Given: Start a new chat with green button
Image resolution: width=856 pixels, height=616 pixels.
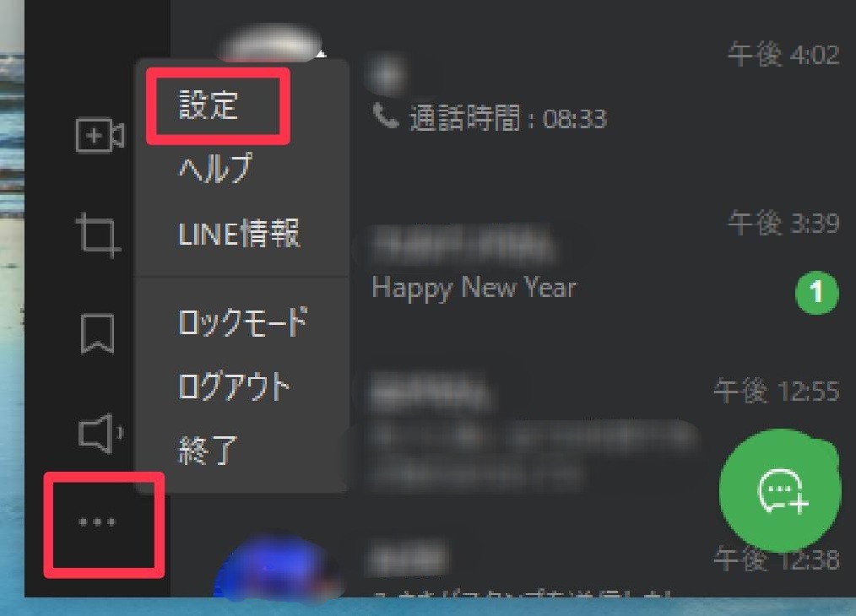Looking at the screenshot, I should [780, 490].
